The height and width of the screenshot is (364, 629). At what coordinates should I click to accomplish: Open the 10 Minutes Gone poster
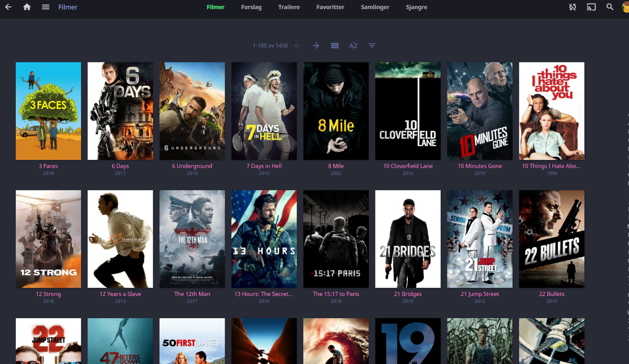[480, 111]
